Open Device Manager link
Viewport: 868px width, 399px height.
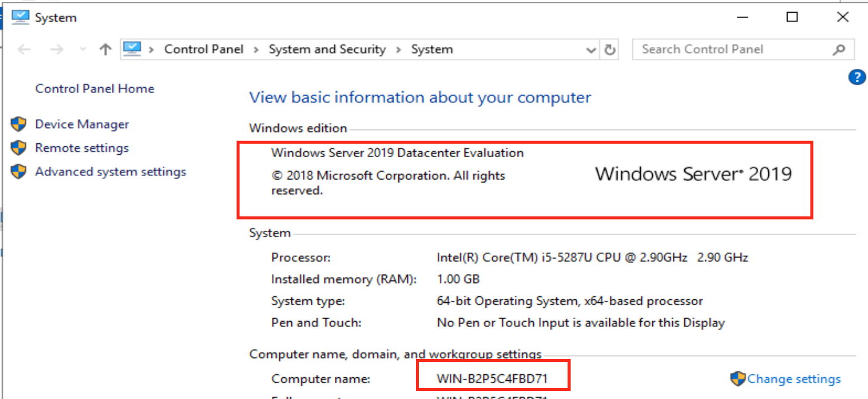82,125
